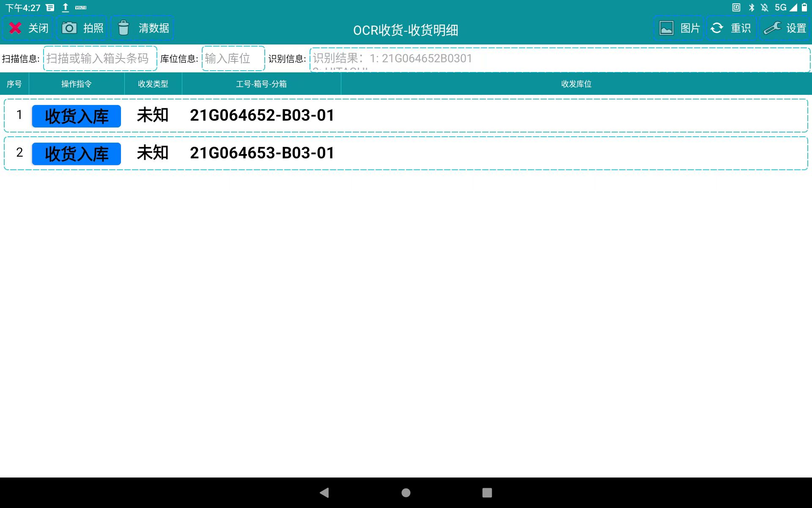
Task: Tap the trash can 清数据 icon
Action: tap(123, 28)
